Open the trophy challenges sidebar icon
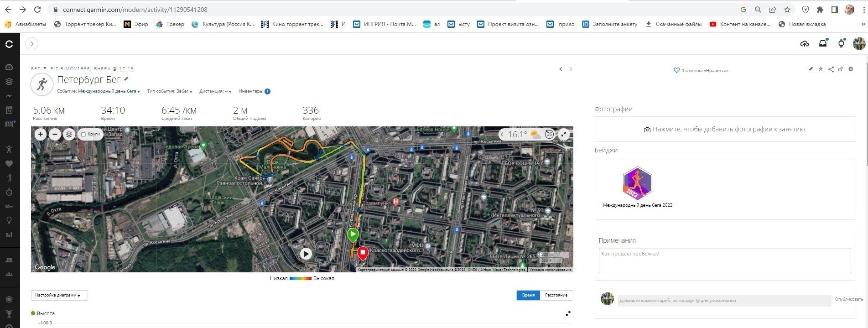The width and height of the screenshot is (868, 328). pyautogui.click(x=9, y=313)
